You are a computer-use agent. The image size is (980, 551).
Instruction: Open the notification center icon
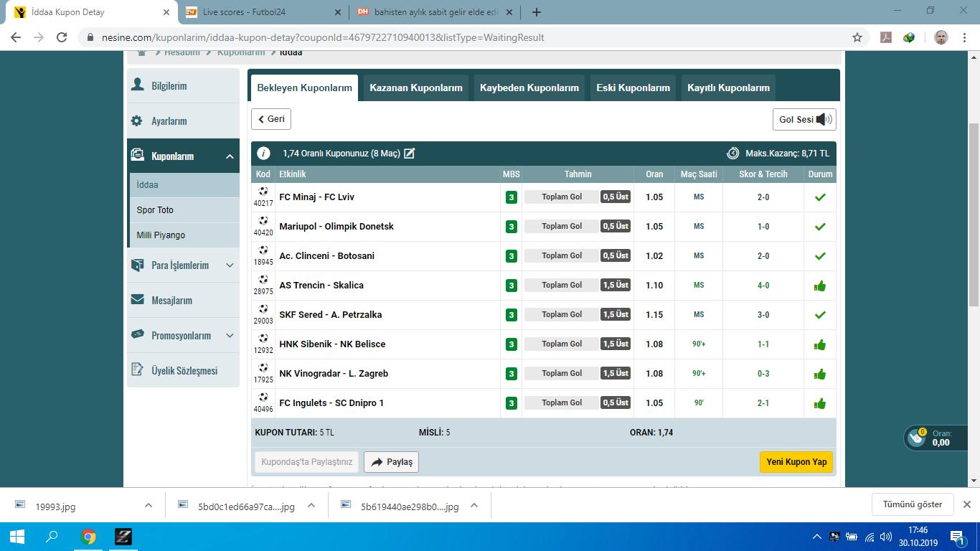(x=957, y=537)
